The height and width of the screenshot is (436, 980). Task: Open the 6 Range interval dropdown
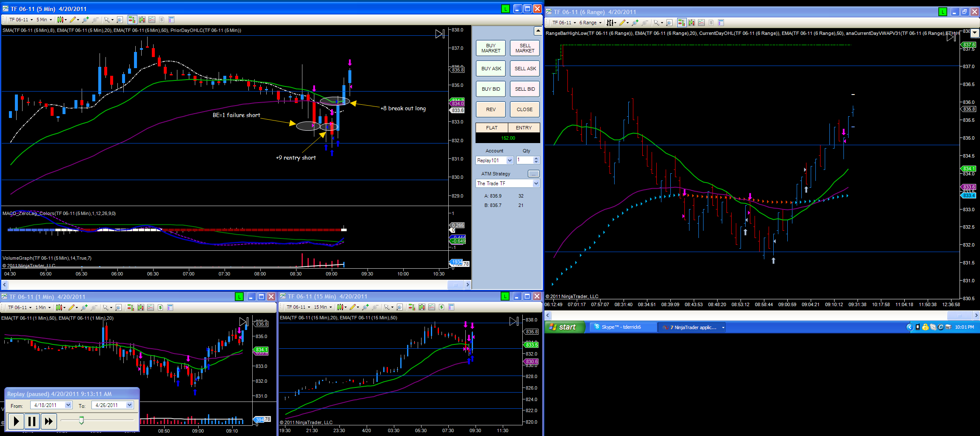point(590,23)
